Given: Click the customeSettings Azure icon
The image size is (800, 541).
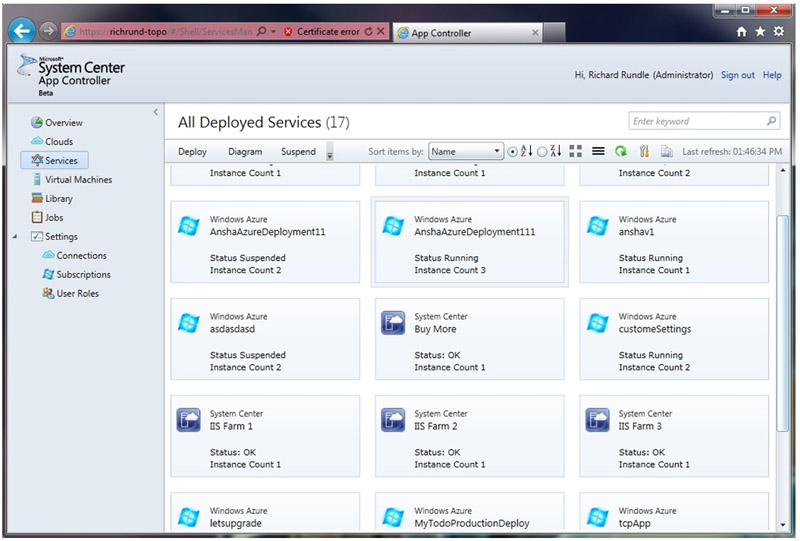Looking at the screenshot, I should (597, 323).
